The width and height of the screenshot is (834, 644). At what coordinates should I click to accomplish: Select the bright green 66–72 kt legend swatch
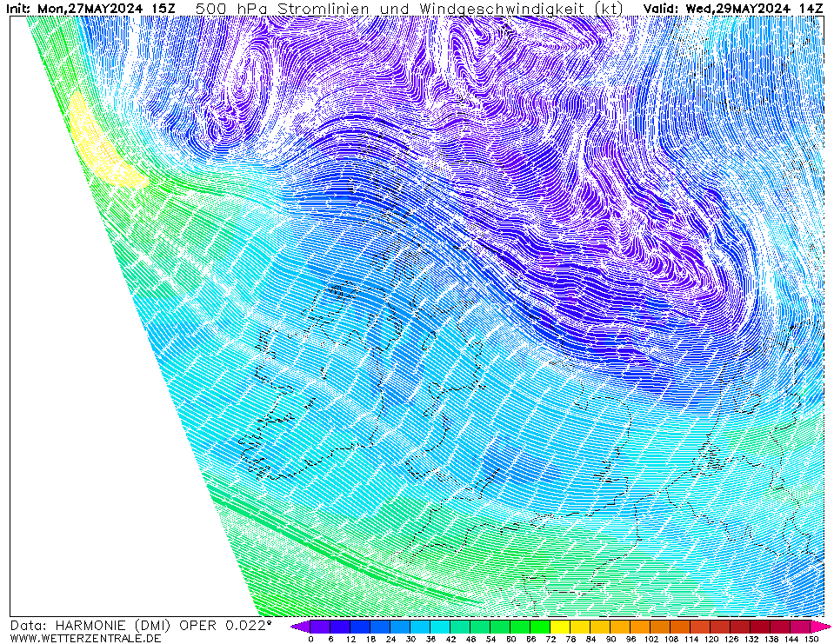540,627
